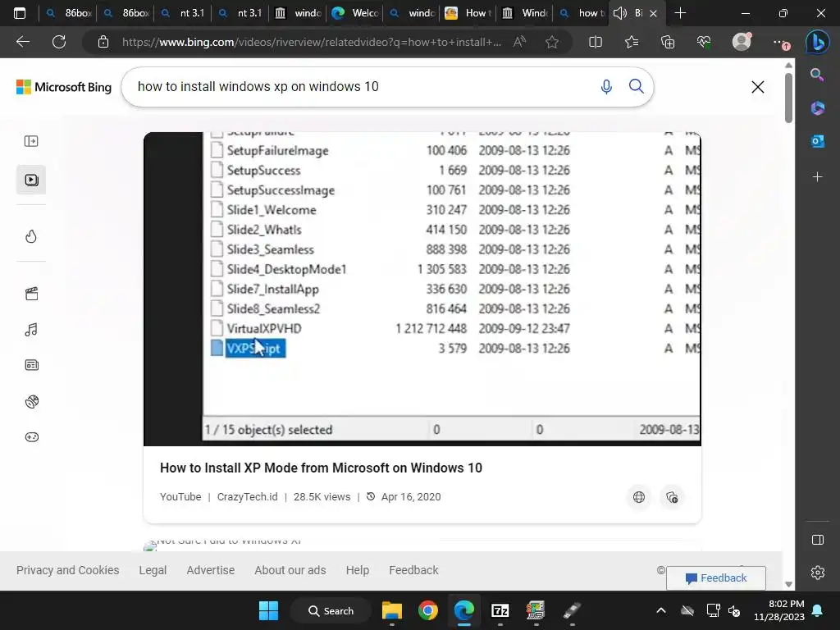
Task: Open Search in the Edge sidebar
Action: click(x=817, y=75)
